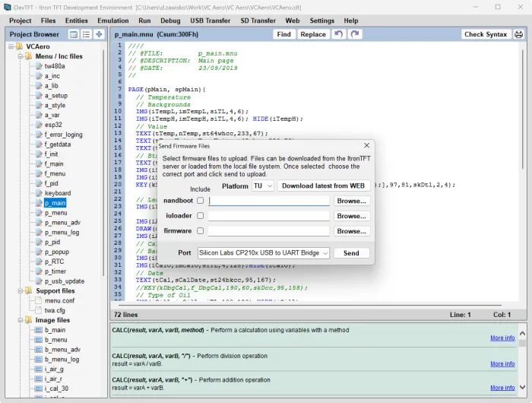The width and height of the screenshot is (532, 403).
Task: Click Download latest from WEB
Action: 323,186
